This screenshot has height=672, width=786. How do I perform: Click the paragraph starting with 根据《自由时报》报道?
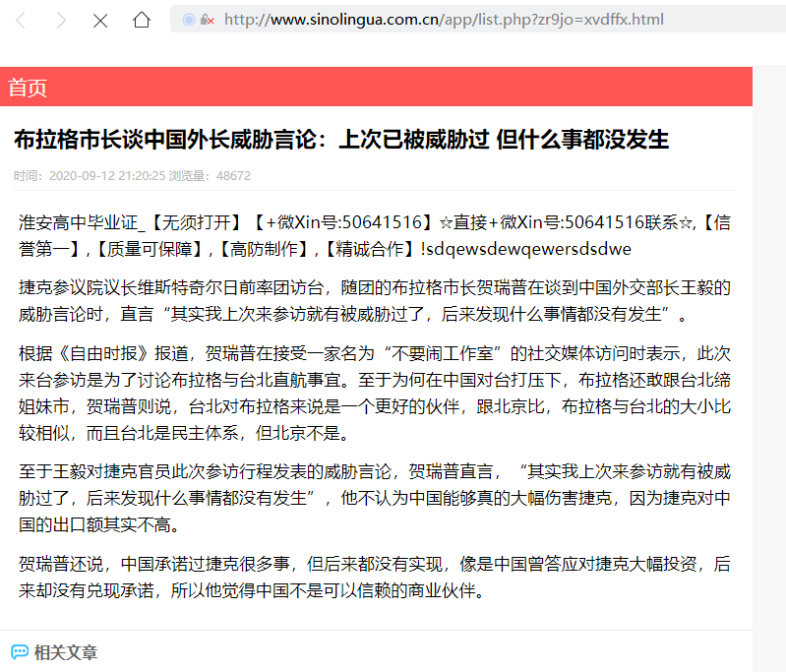(375, 393)
